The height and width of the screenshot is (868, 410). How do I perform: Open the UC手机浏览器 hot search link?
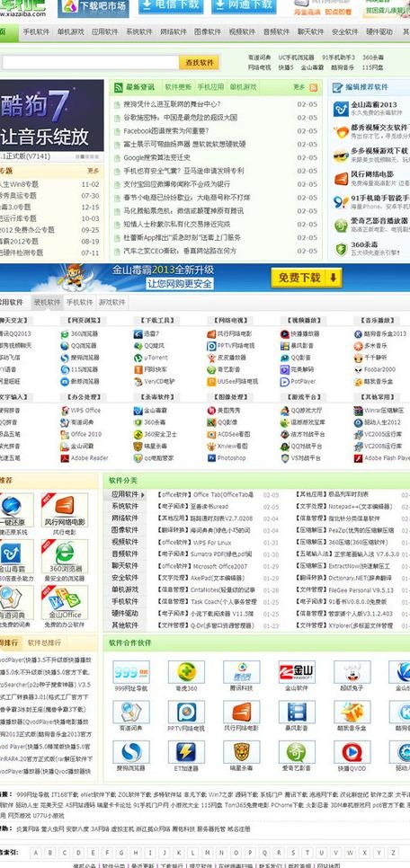296,58
